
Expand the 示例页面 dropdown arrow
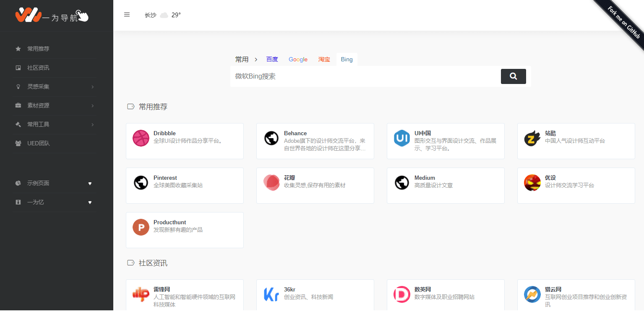pos(90,184)
